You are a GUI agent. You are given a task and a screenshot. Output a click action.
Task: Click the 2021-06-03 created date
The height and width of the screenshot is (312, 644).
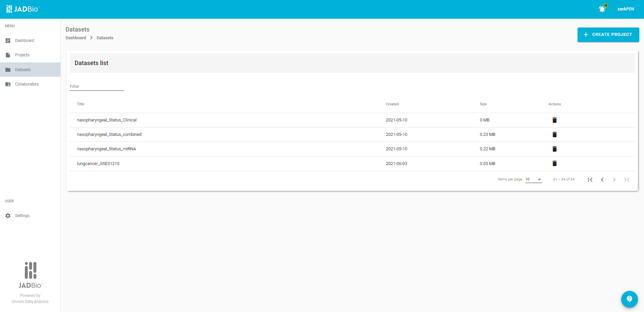(396, 164)
